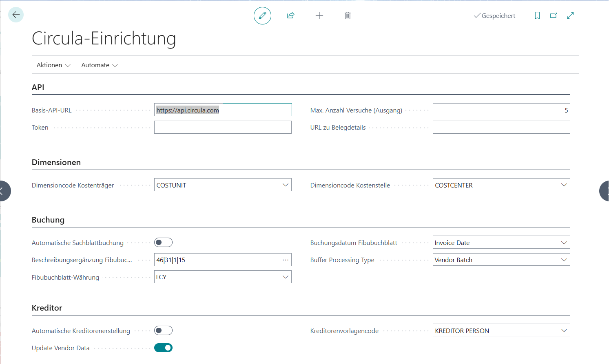609x364 pixels.
Task: Open Buchungsdatum Fibubuchblatt dropdown
Action: (x=564, y=243)
